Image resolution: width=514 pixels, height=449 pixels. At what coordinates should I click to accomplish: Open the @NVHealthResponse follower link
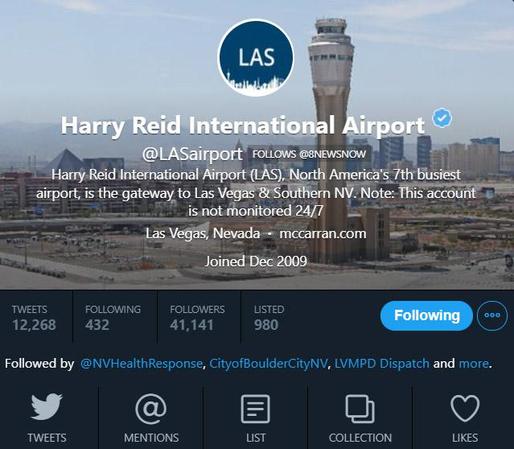(141, 363)
